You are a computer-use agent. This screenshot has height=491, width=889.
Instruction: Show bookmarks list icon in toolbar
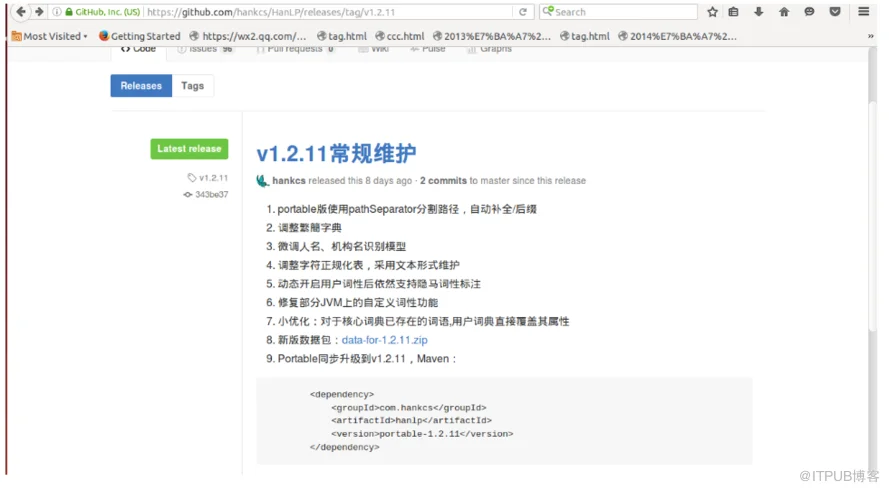click(734, 12)
